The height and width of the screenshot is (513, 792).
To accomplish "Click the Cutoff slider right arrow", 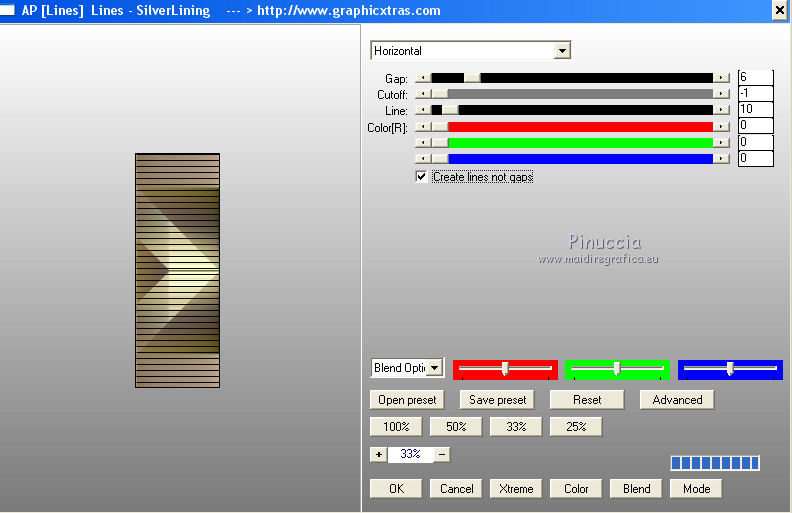I will 721,94.
